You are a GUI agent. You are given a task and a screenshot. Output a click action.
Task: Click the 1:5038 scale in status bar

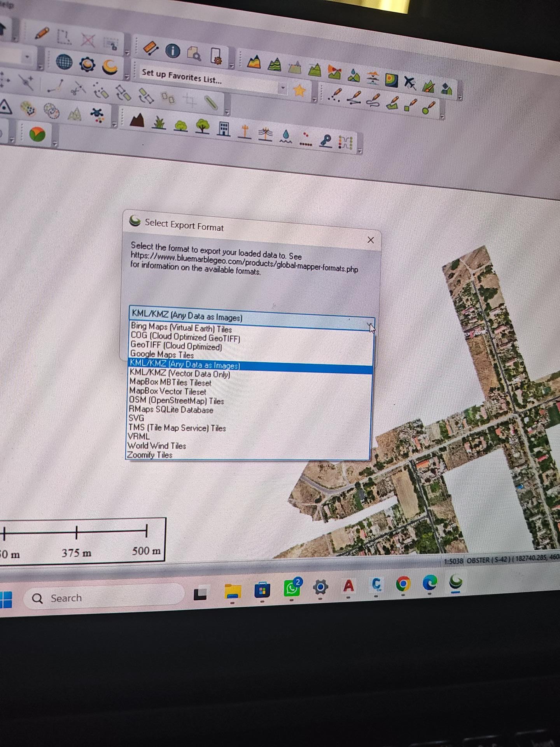click(453, 561)
